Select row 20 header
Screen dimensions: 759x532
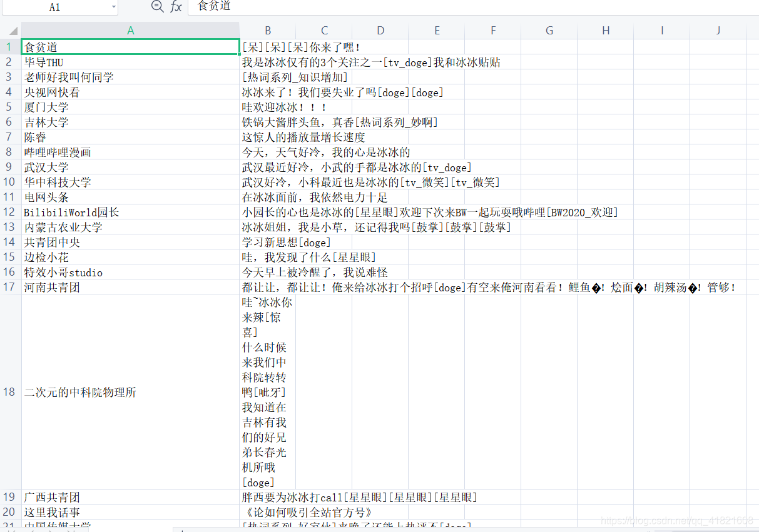(11, 512)
